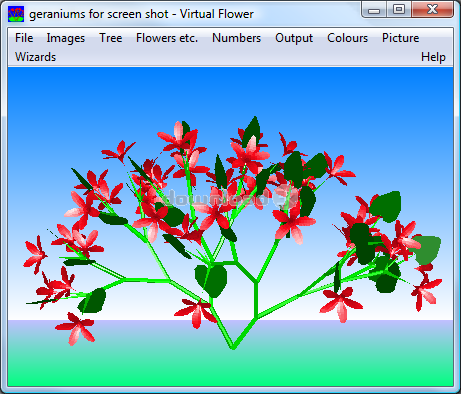The image size is (461, 394).
Task: Open the Output menu
Action: pos(294,38)
